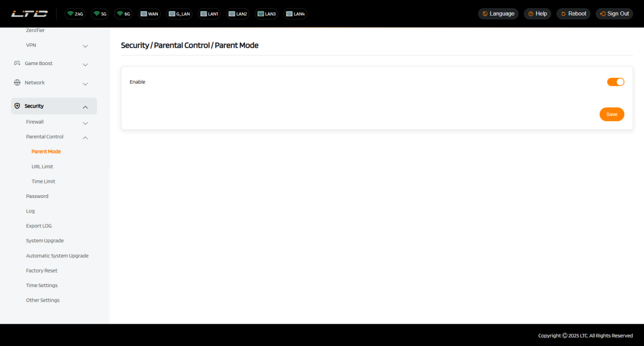Image resolution: width=644 pixels, height=346 pixels.
Task: Click the LAN3 port status icon
Action: (267, 14)
